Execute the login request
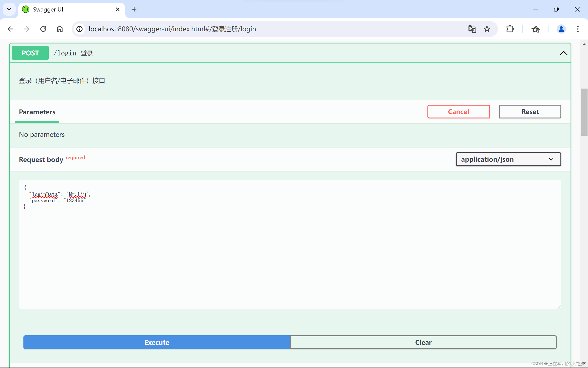The width and height of the screenshot is (588, 368). [157, 342]
